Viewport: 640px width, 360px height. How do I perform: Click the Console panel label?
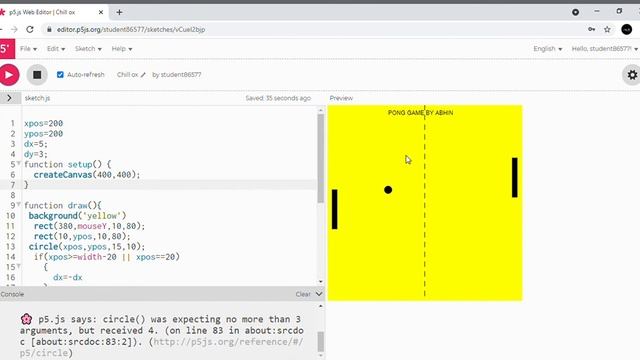click(12, 294)
